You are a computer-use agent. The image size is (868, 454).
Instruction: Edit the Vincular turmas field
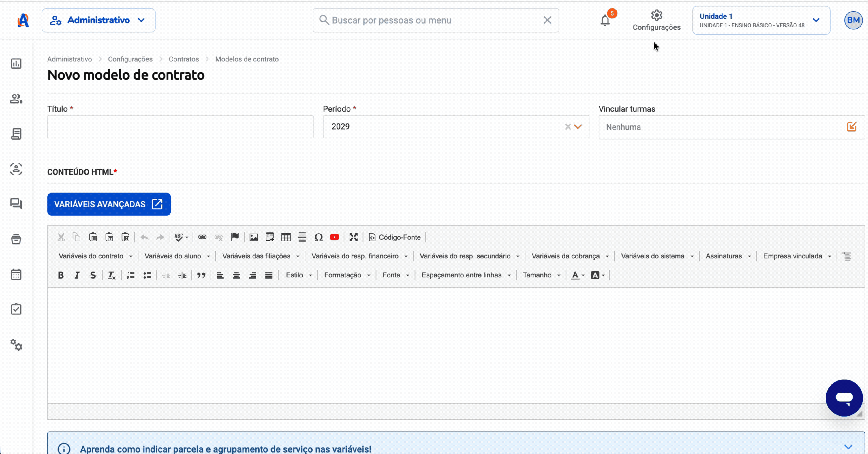(x=852, y=127)
